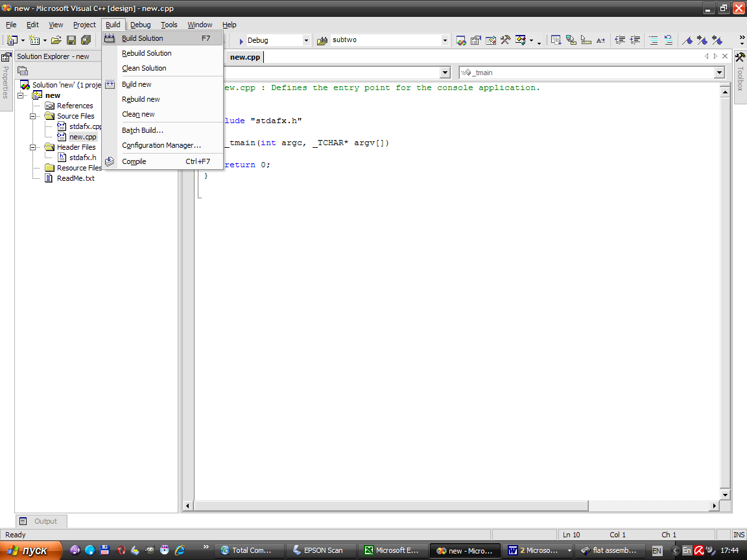Image resolution: width=747 pixels, height=560 pixels.
Task: Open the _tmain members dropdown
Action: tap(719, 73)
